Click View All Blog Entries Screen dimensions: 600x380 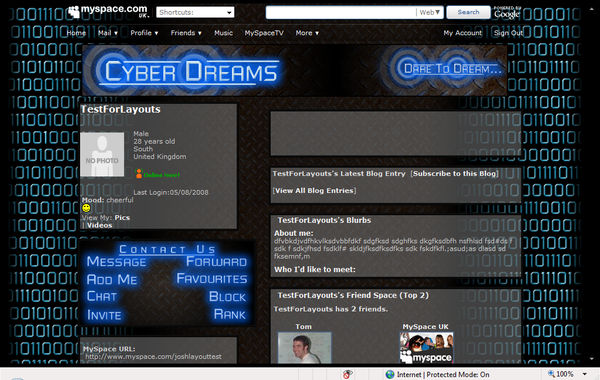tap(314, 190)
